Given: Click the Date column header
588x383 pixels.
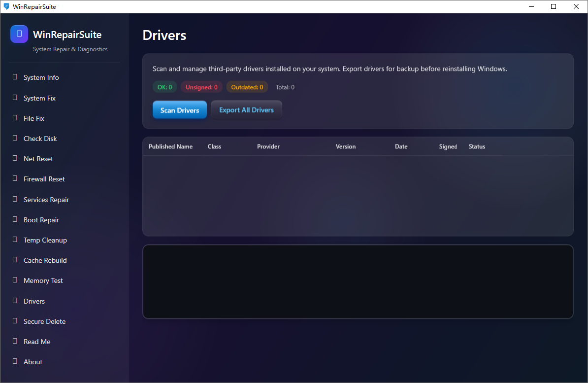Looking at the screenshot, I should (401, 146).
